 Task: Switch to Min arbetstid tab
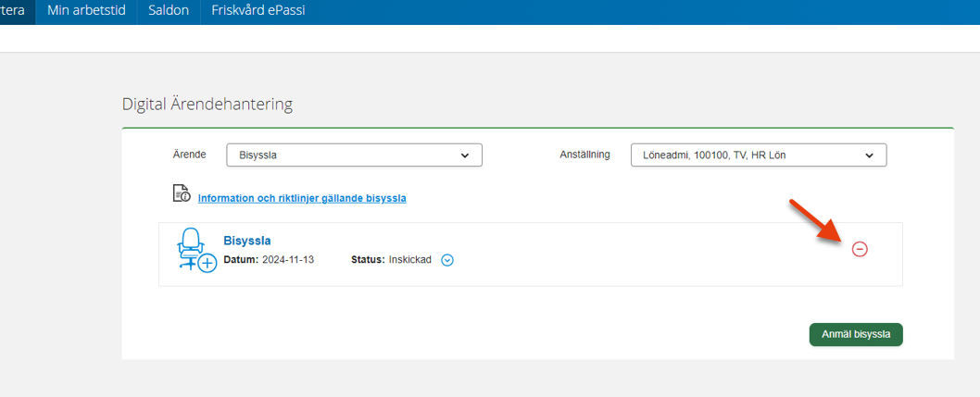[86, 10]
